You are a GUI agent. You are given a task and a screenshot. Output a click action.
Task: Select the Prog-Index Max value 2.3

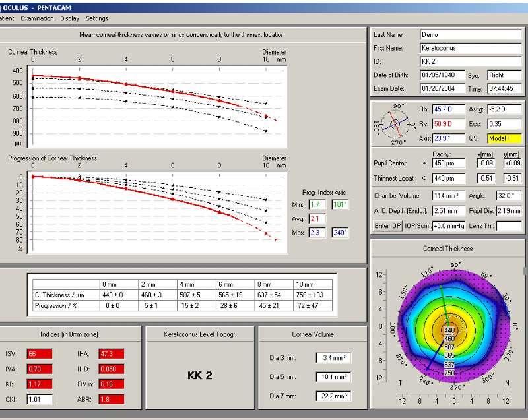(317, 233)
